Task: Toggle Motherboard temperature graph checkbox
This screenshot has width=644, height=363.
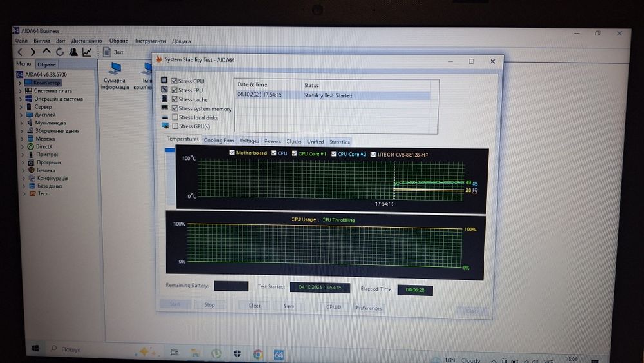Action: (232, 153)
